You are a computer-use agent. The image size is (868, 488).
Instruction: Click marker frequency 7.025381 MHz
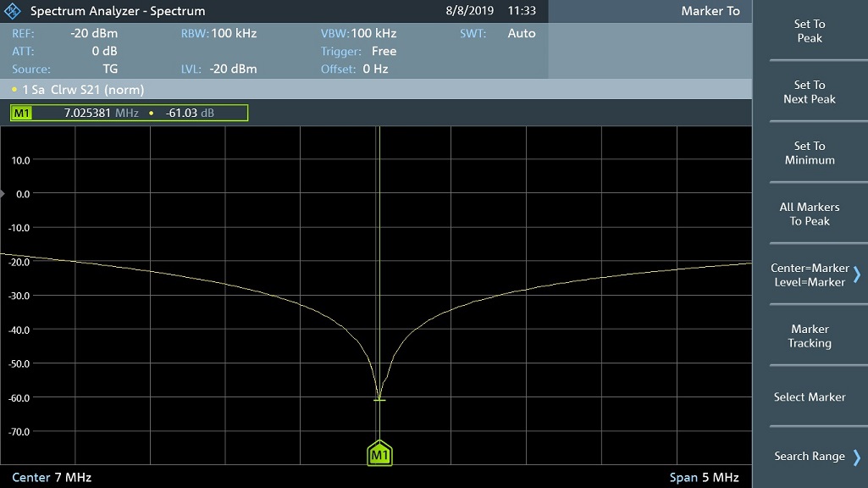click(101, 113)
